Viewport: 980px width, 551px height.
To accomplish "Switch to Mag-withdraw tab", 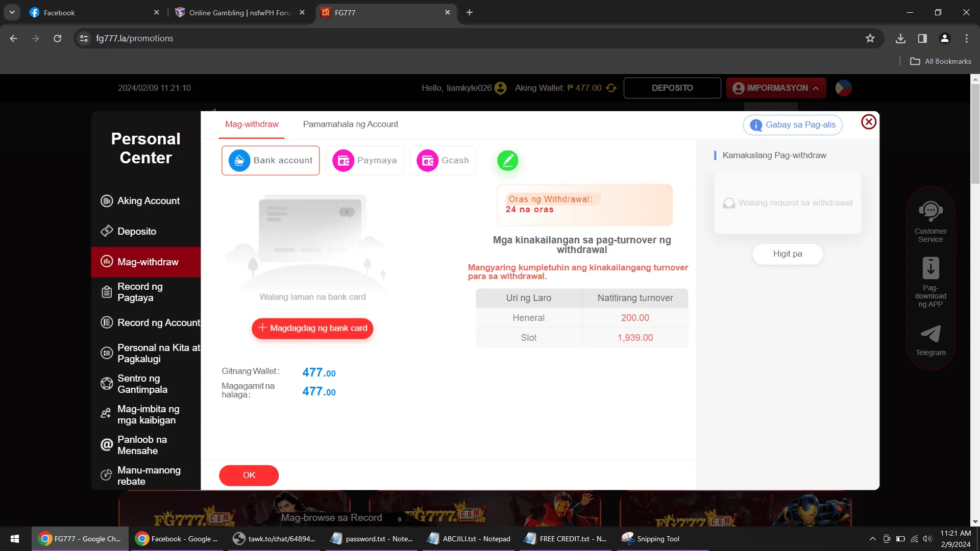I will 252,124.
